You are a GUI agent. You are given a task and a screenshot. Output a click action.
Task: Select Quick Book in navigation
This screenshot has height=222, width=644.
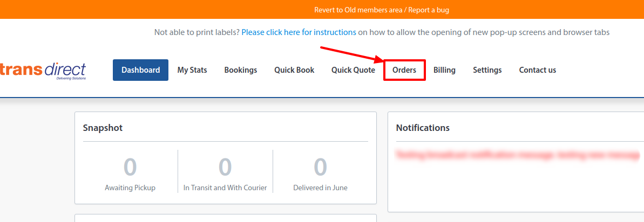[x=294, y=70]
